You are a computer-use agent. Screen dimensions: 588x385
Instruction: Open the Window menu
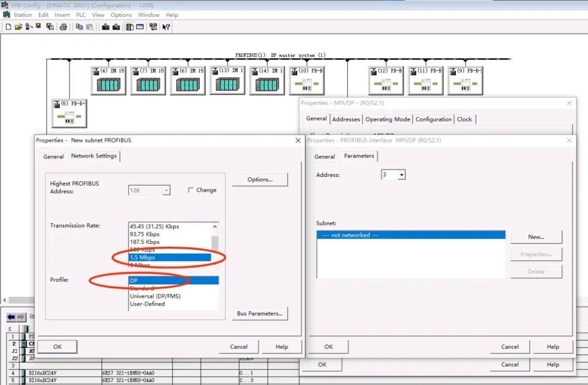pyautogui.click(x=149, y=15)
